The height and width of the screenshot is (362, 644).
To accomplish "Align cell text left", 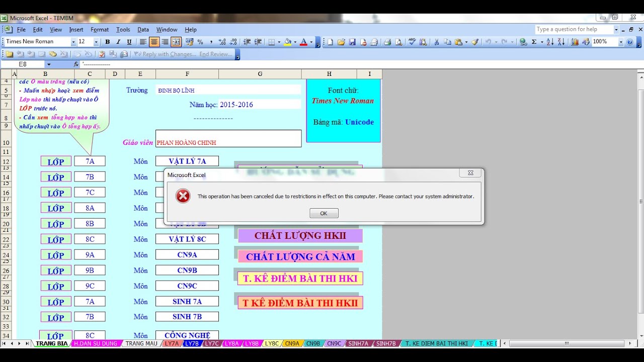I will (143, 42).
